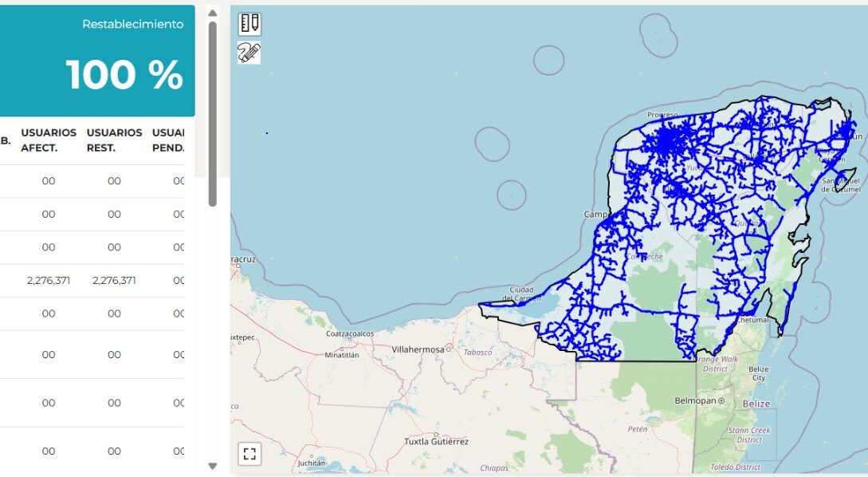
Task: Click the Restablecimiento heading text
Action: 132,25
